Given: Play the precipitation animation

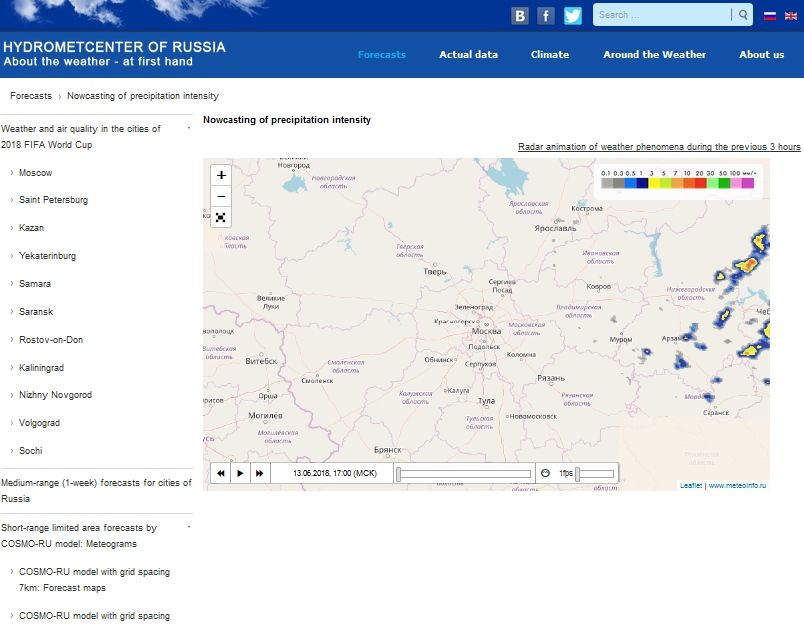Looking at the screenshot, I should (x=240, y=473).
